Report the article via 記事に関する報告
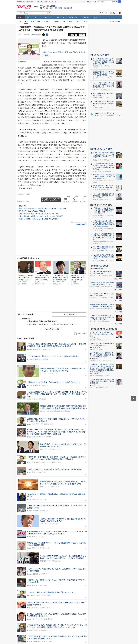Viewport: 138px width, 644px height. (23, 201)
